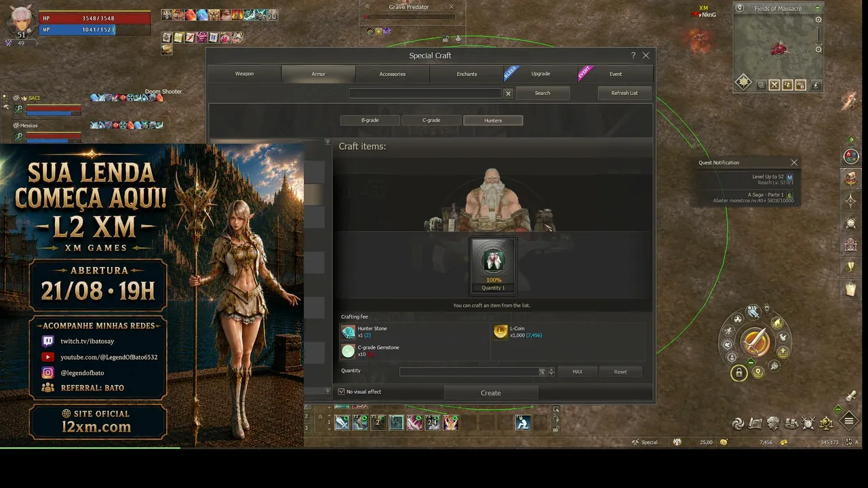Collapse the radial action wheel minus button
Viewport: 868px width, 488px height.
tap(751, 363)
